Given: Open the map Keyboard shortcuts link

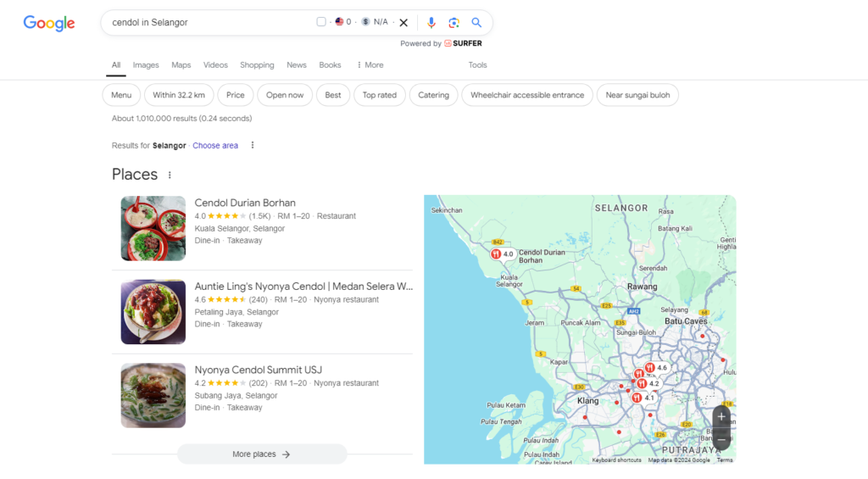Looking at the screenshot, I should point(616,460).
